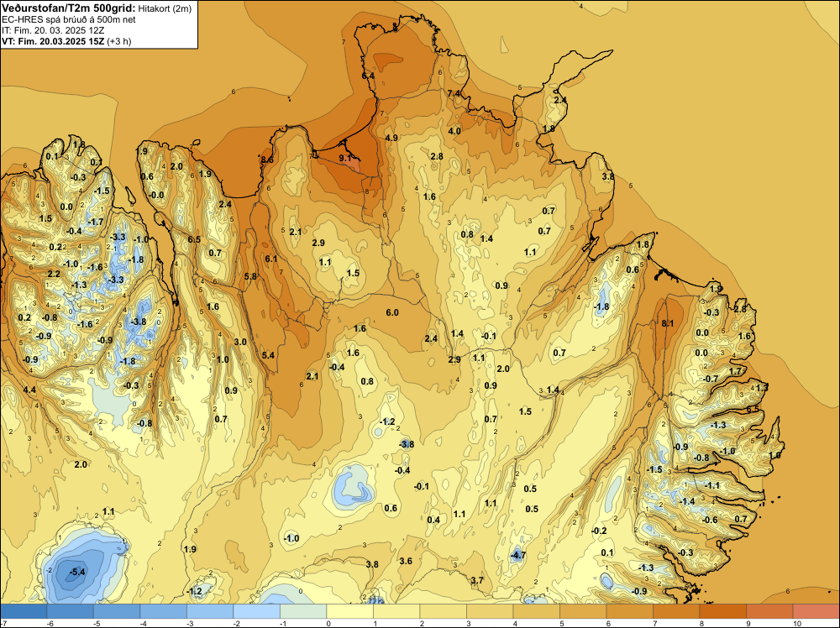The width and height of the screenshot is (840, 628).
Task: Select the label -5 on the colour scale
Action: tap(96, 623)
